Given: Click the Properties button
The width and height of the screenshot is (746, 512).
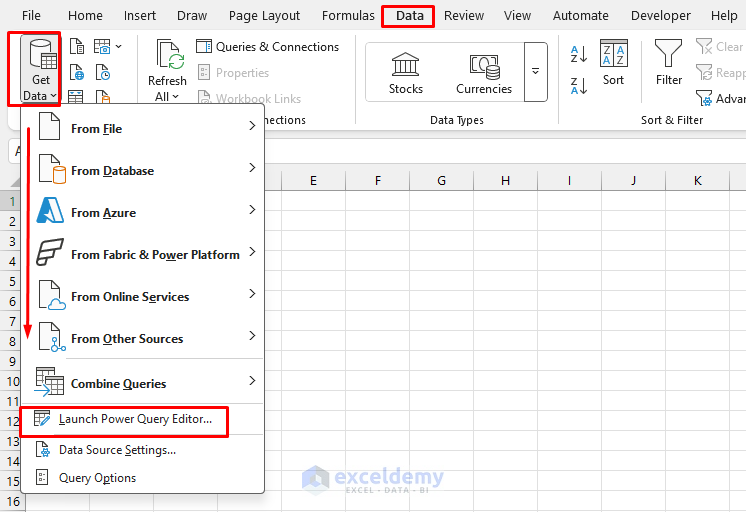Looking at the screenshot, I should (x=234, y=72).
